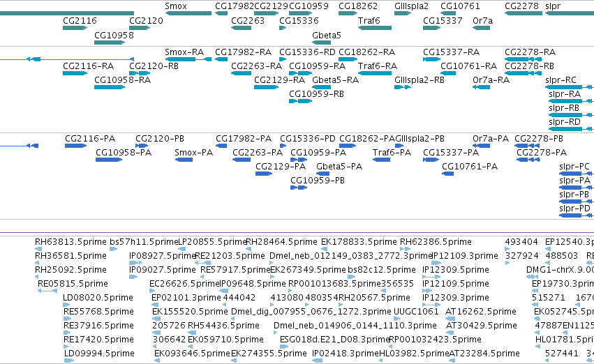This screenshot has width=594, height=364.
Task: Click the CG2120 gene label
Action: point(146,21)
